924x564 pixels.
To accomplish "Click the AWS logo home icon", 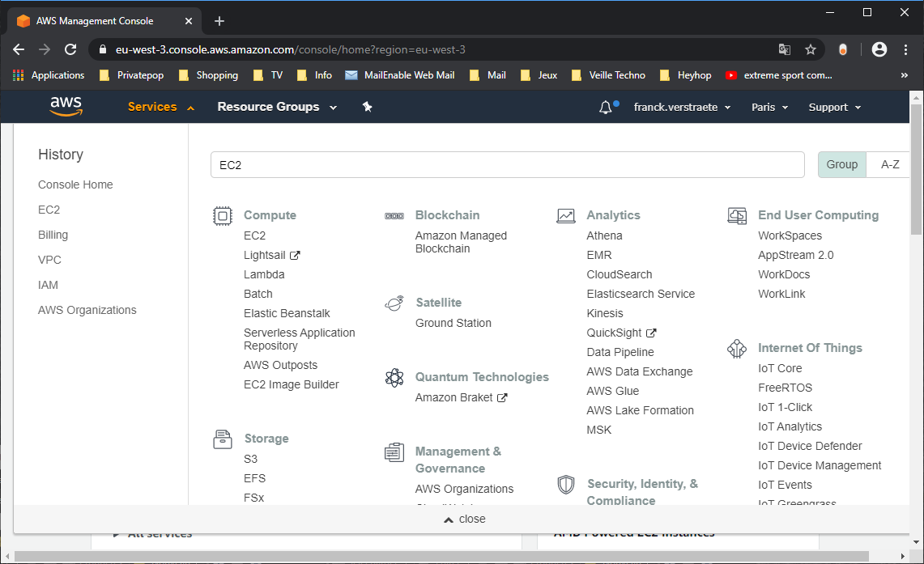I will tap(66, 107).
